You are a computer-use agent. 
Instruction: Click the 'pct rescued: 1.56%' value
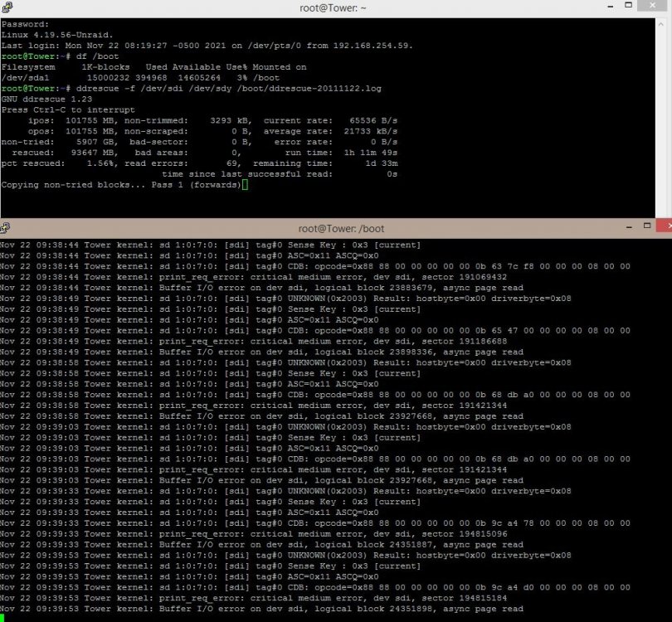point(60,163)
